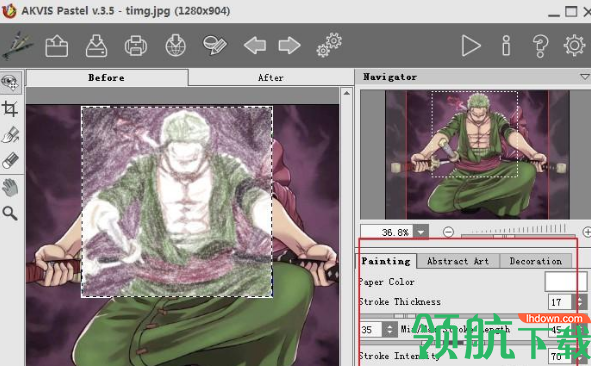The width and height of the screenshot is (591, 366).
Task: Select the Hand tool
Action: pos(10,187)
